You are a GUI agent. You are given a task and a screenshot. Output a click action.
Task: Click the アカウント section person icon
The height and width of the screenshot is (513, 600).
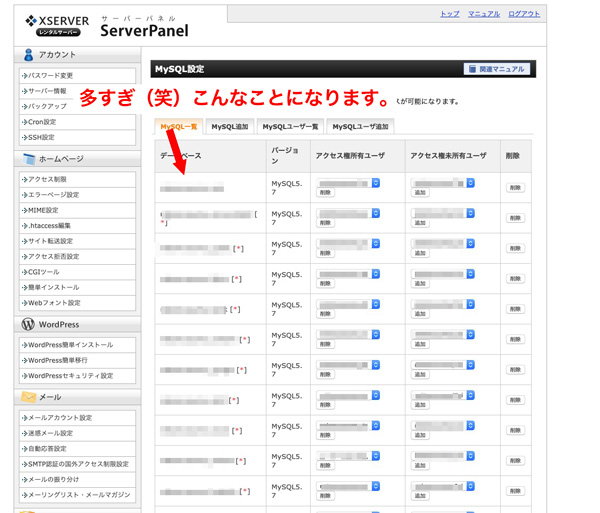(28, 55)
